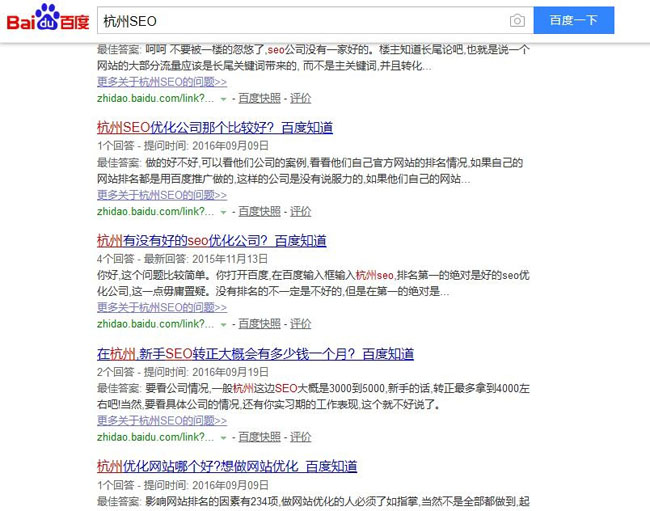Open 更多关于杭州SEO的问题 under 新手SEO转正 result
The image size is (650, 511).
[x=162, y=420]
